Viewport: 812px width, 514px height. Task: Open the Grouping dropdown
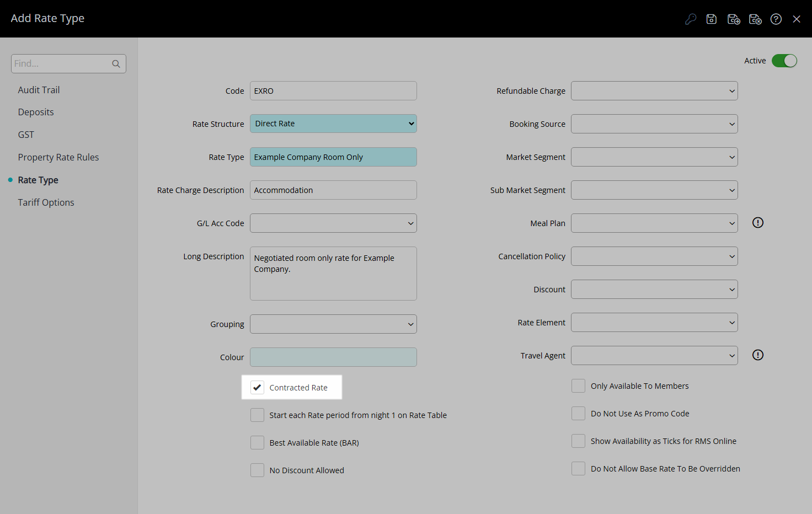333,324
